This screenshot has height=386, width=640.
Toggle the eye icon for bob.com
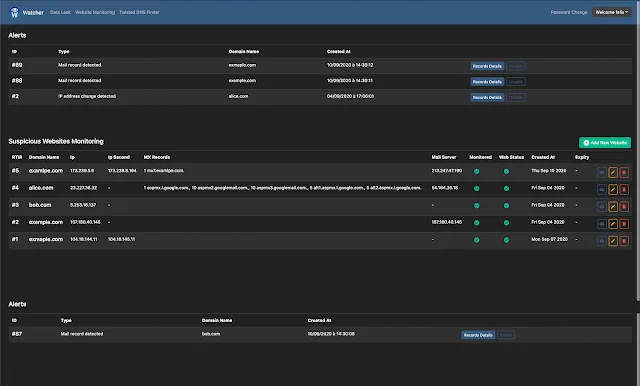click(602, 206)
